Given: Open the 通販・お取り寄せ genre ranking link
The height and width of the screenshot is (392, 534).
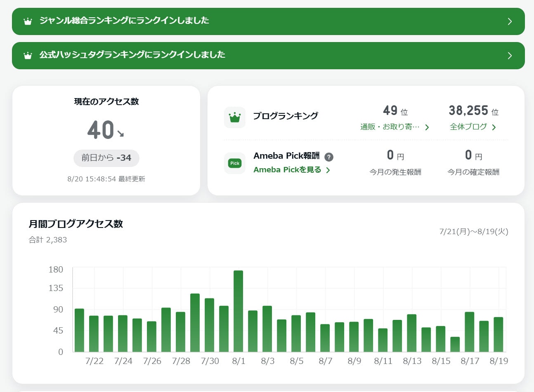Looking at the screenshot, I should (x=394, y=127).
